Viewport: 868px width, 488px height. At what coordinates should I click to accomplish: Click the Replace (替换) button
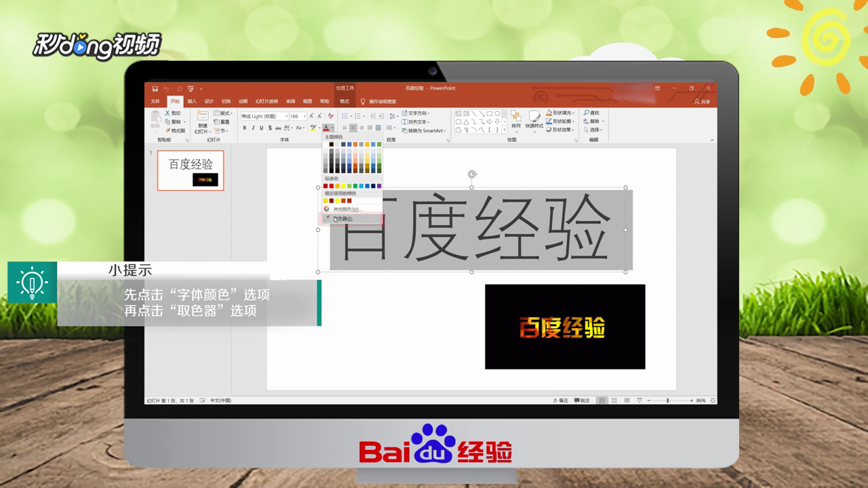[594, 121]
